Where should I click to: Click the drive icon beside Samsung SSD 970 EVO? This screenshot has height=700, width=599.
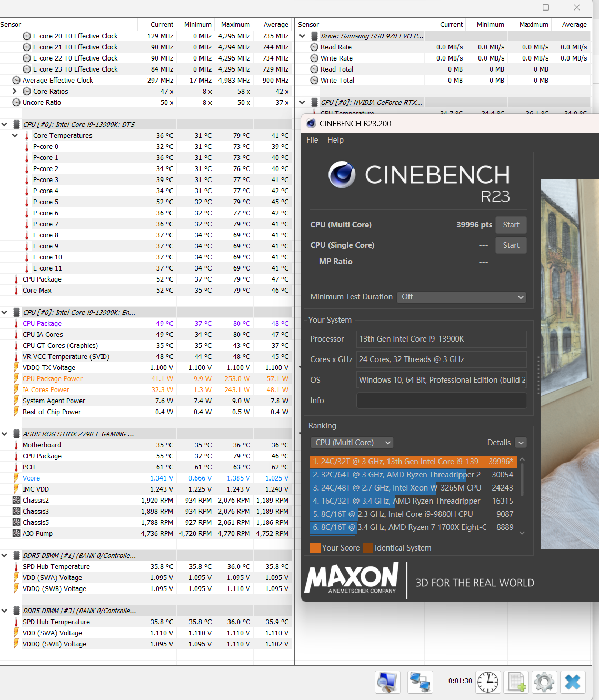(314, 36)
